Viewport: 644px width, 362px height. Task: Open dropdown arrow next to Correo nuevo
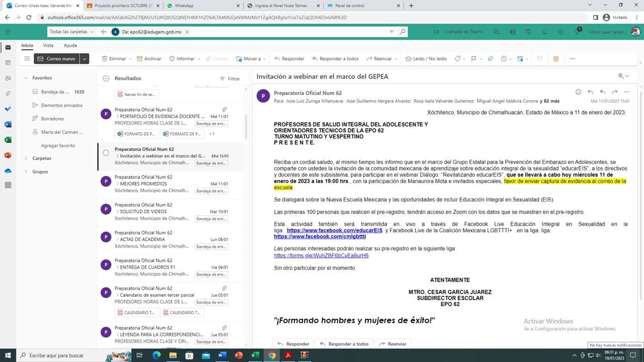point(85,59)
